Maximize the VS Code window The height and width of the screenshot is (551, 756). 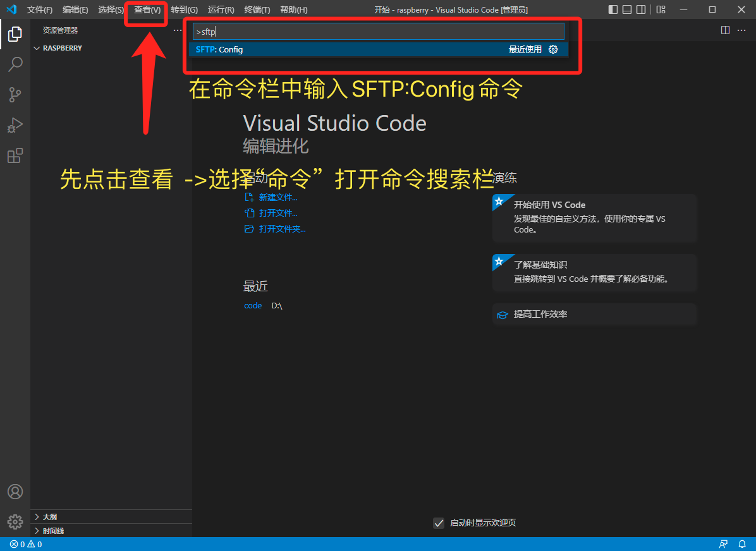point(712,9)
